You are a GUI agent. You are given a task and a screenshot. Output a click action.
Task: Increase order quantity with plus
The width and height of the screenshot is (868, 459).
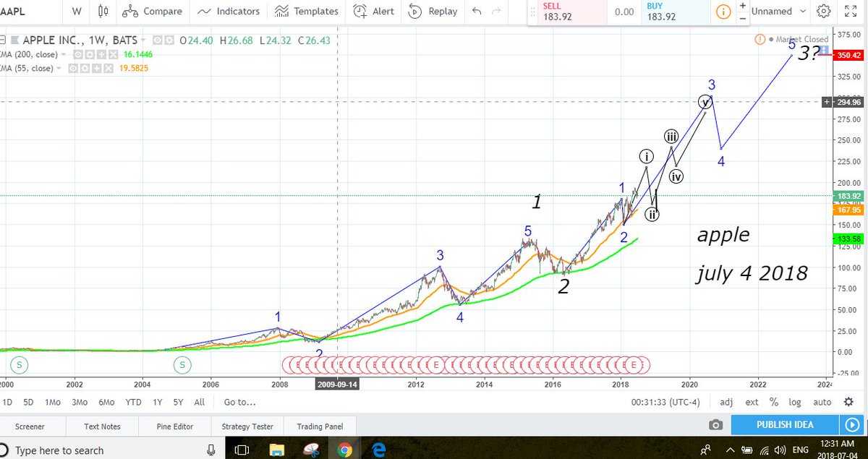(x=743, y=6)
